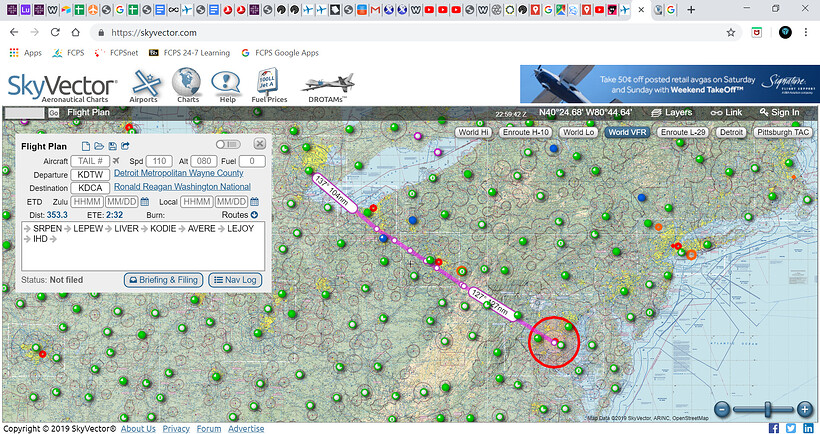Close the Flight Plan panel
820x434 pixels.
(x=259, y=144)
